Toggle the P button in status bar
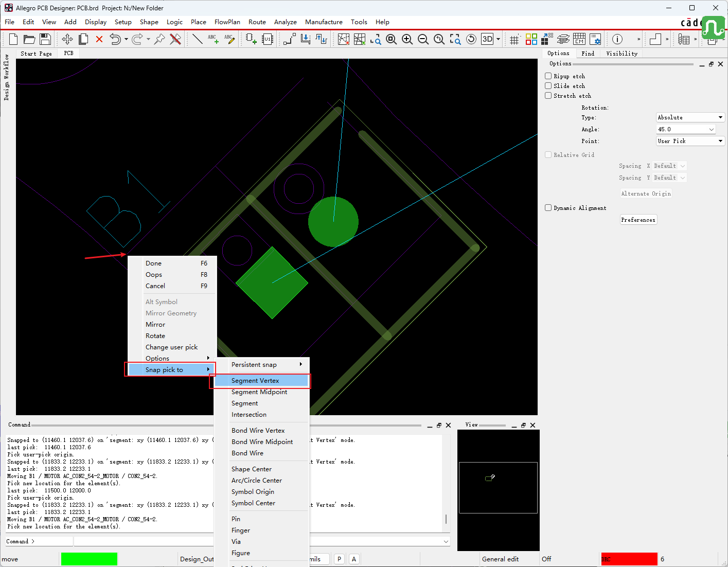Viewport: 728px width, 567px height. tap(339, 559)
